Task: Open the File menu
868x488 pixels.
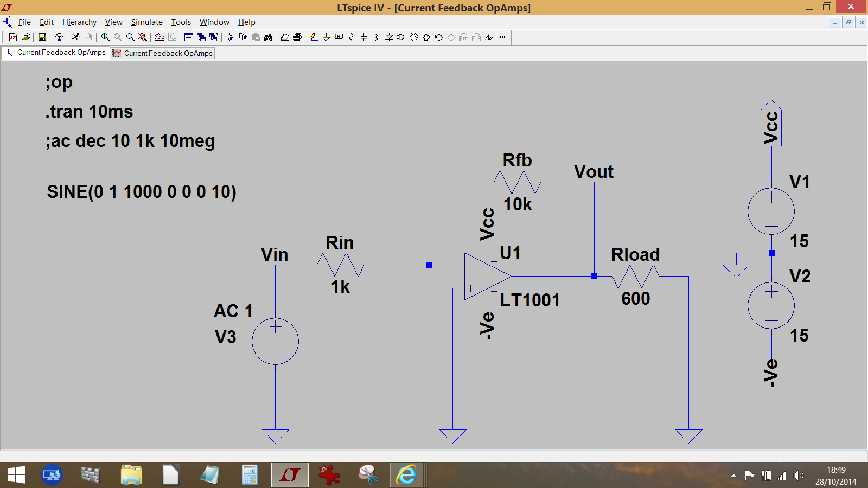Action: tap(24, 22)
